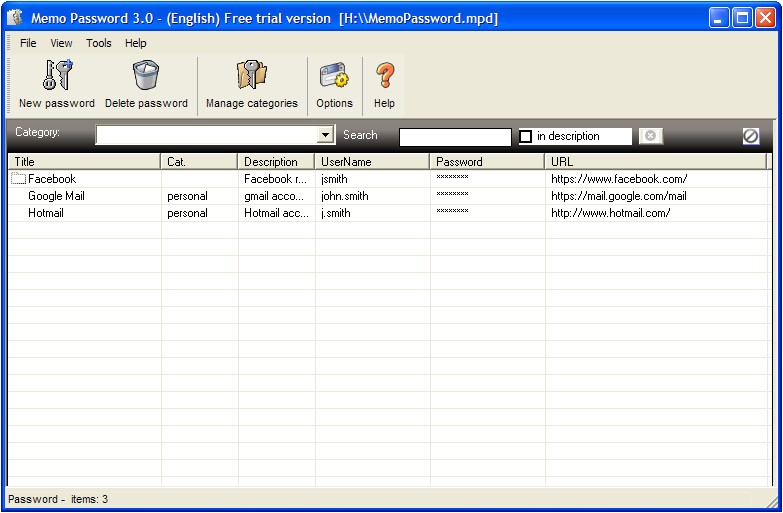Image resolution: width=783 pixels, height=513 pixels.
Task: Click the Delete password trash icon
Action: pyautogui.click(x=146, y=75)
